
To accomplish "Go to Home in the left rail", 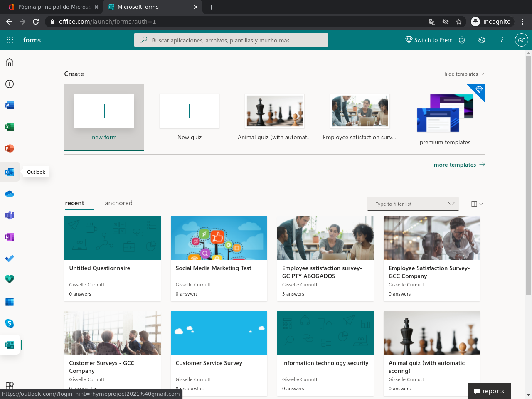I will tap(10, 62).
